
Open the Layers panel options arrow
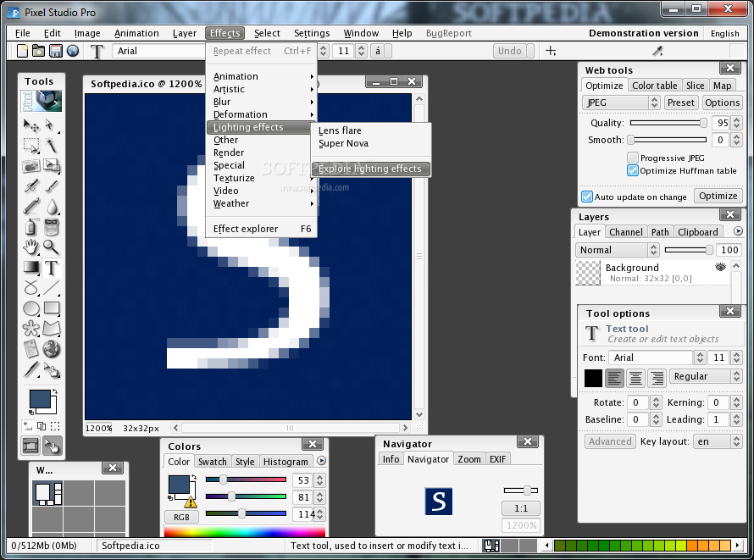738,231
